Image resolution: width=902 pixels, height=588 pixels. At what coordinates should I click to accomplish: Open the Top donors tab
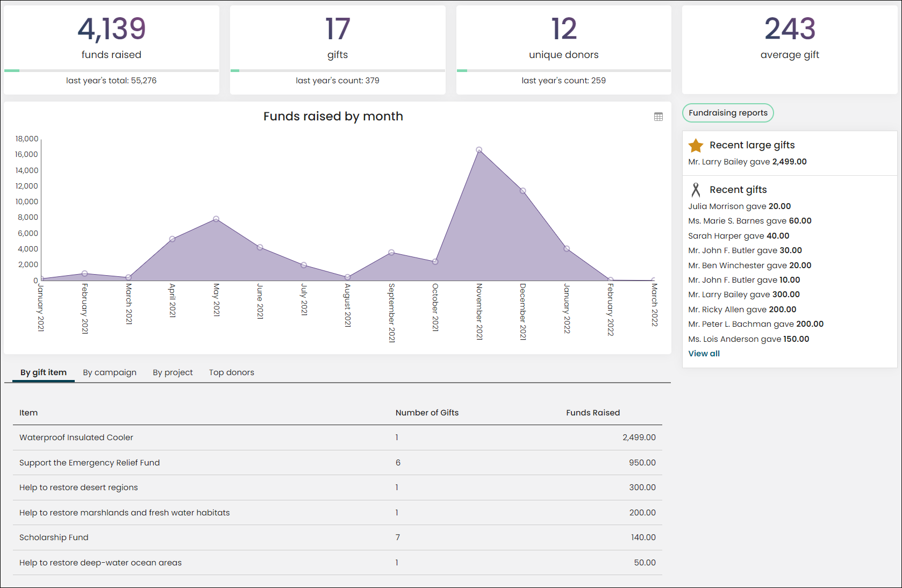232,372
